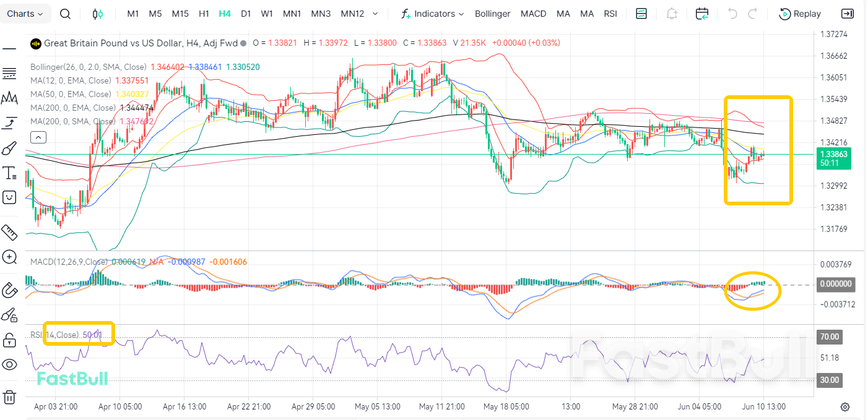Open the symbol search magnifier
This screenshot has height=420, width=868.
(x=65, y=14)
